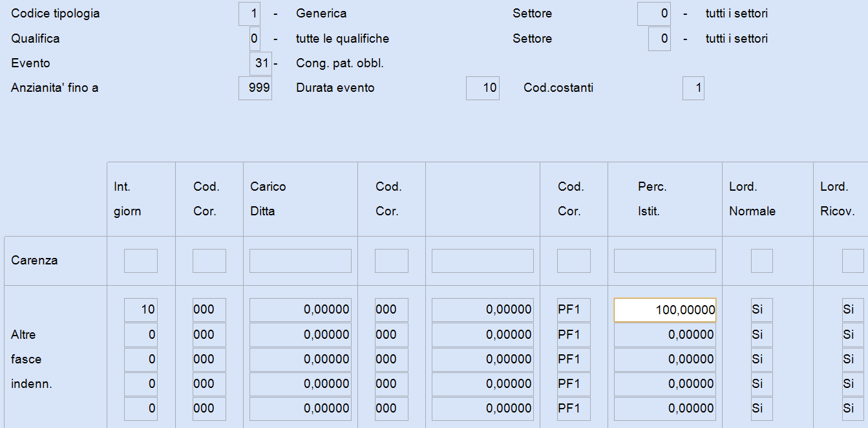Click the 'tutte le qualifiche' text
868x428 pixels.
(x=343, y=39)
